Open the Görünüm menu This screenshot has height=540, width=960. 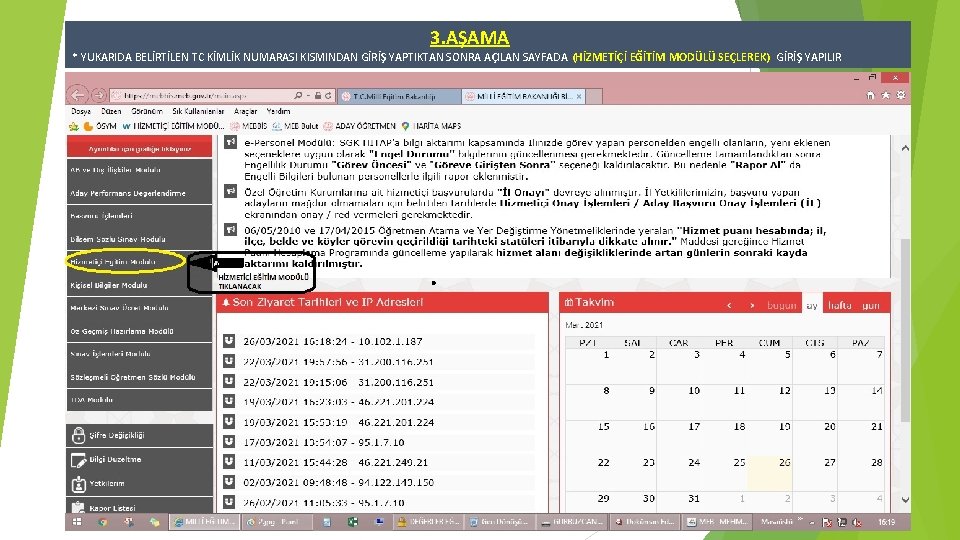146,111
